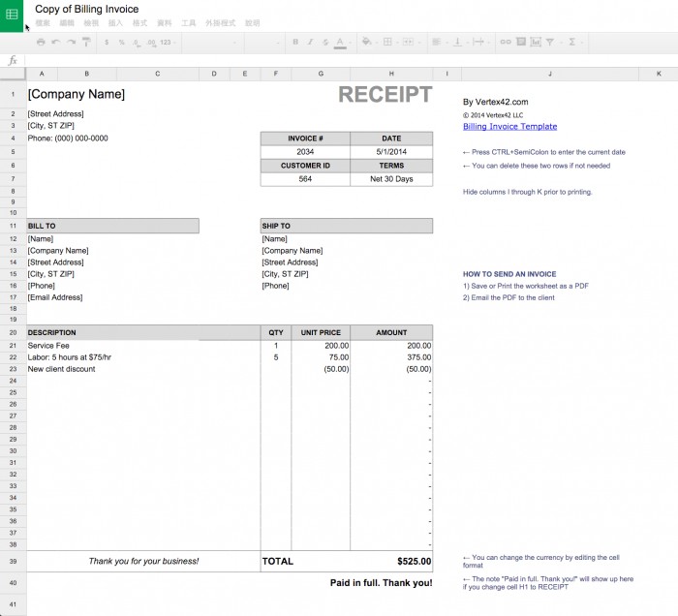The height and width of the screenshot is (616, 678).
Task: Open the functions sigma (Σ) icon
Action: pos(572,42)
